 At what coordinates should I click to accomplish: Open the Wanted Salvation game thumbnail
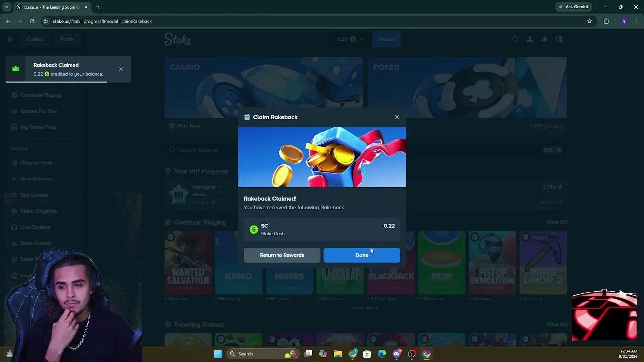188,263
